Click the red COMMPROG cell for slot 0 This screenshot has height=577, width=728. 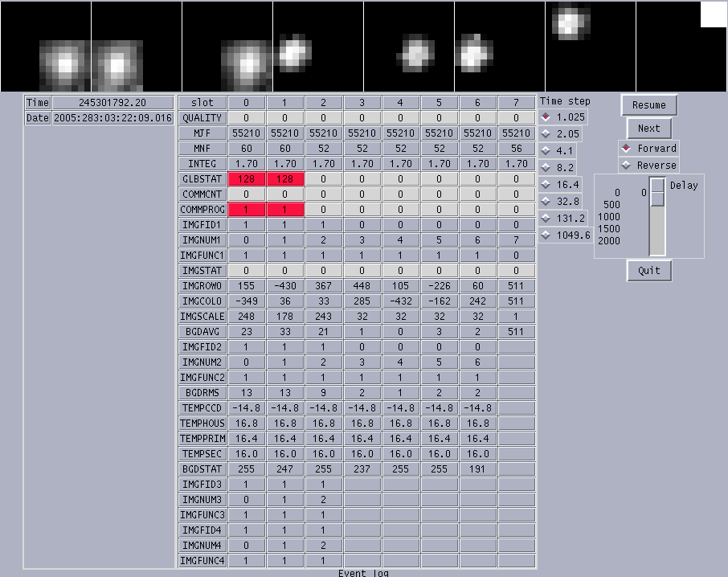click(246, 210)
